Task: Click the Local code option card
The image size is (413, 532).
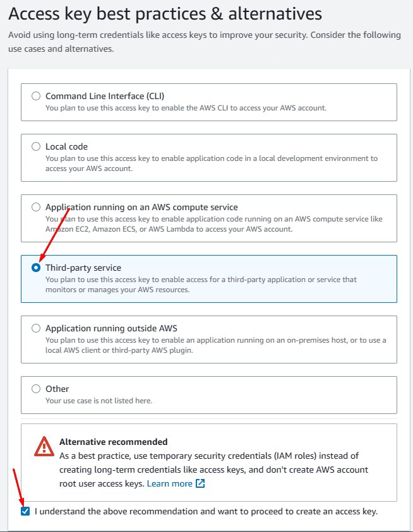Action: [x=208, y=158]
